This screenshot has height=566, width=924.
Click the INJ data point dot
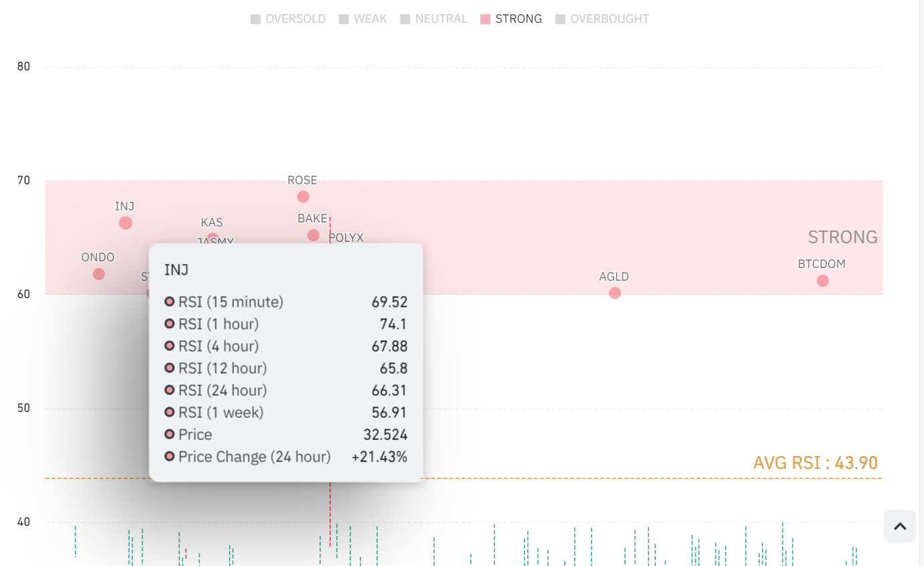[x=125, y=223]
